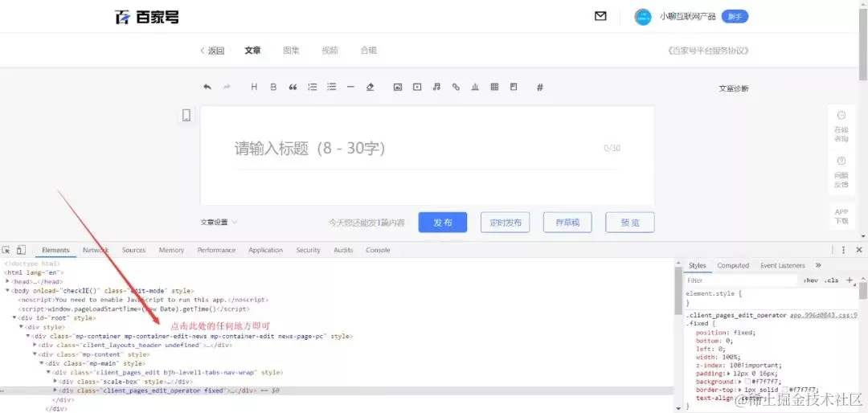Insert a table using grid icon
Image resolution: width=868 pixels, height=413 pixels.
[x=494, y=87]
